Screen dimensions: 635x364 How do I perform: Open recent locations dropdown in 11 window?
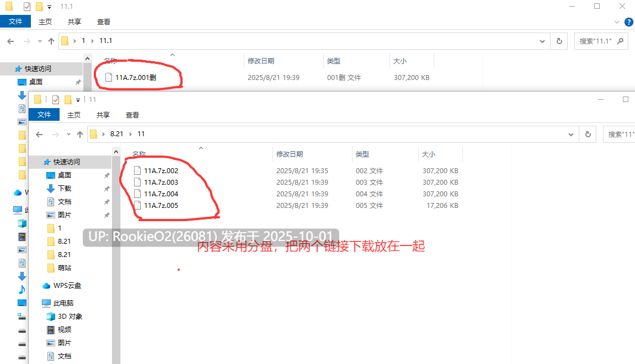[x=68, y=134]
